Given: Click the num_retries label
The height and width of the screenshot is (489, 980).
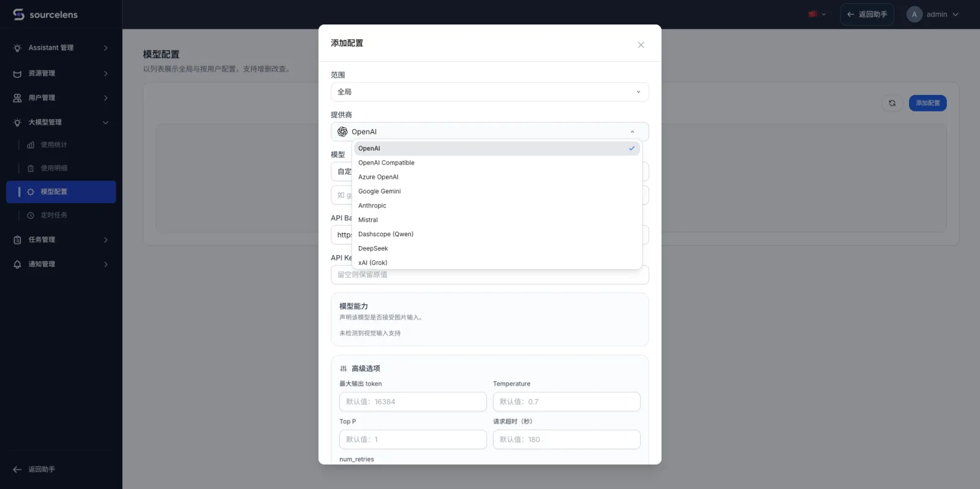Looking at the screenshot, I should 356,459.
